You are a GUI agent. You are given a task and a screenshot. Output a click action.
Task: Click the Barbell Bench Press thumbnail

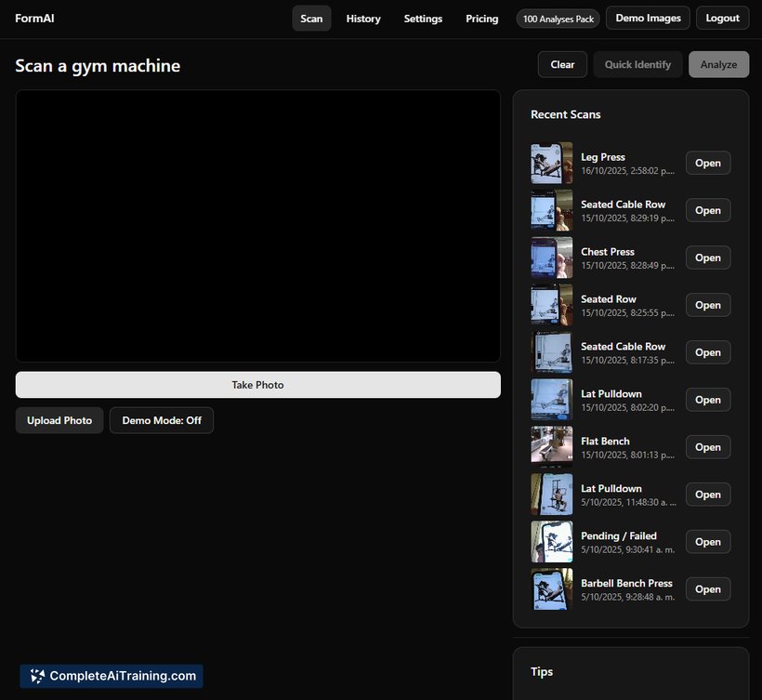pyautogui.click(x=551, y=589)
